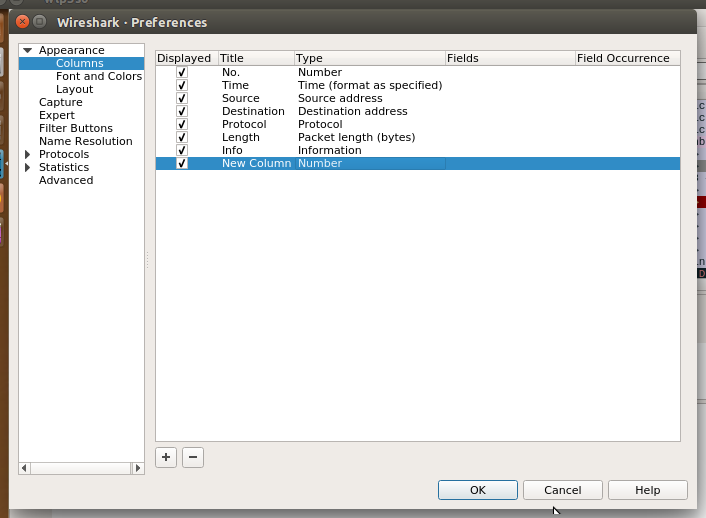Open Layout preferences page
This screenshot has width=706, height=518.
74,89
